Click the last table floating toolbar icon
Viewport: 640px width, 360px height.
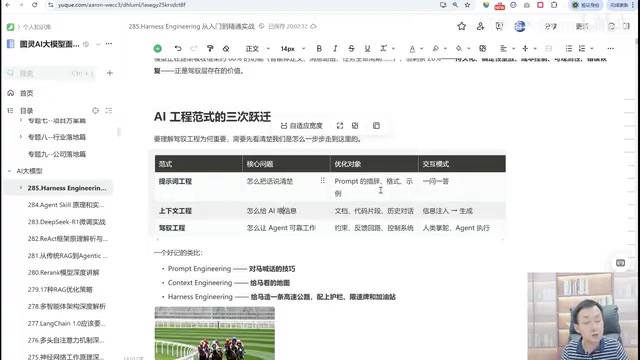tap(376, 126)
